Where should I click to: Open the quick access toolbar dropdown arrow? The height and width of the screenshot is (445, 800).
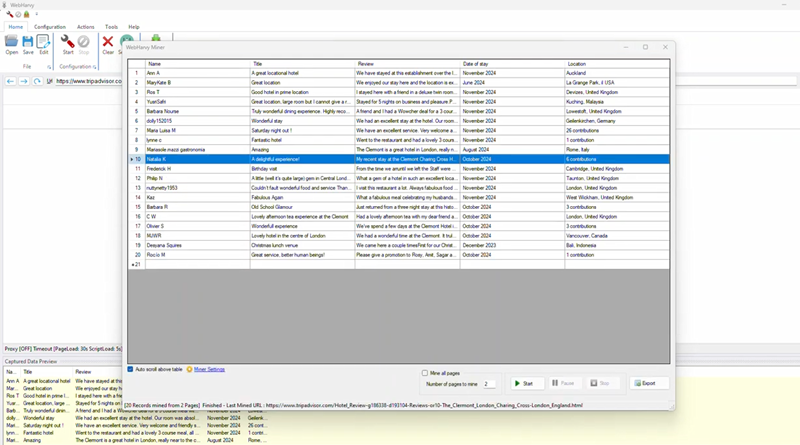point(34,14)
